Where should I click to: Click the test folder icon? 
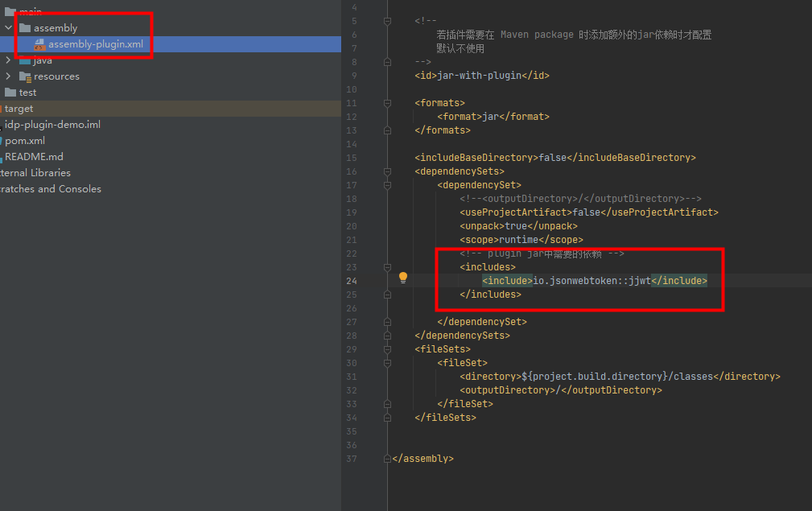(10, 93)
